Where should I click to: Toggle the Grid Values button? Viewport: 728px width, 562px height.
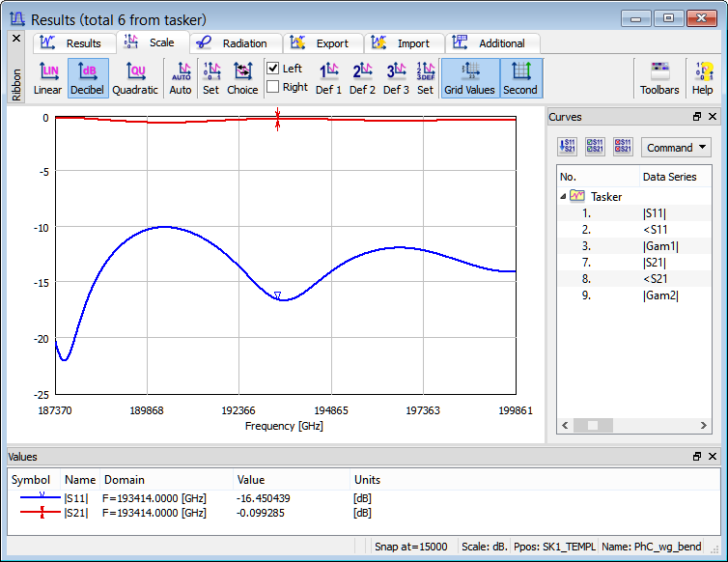point(469,77)
